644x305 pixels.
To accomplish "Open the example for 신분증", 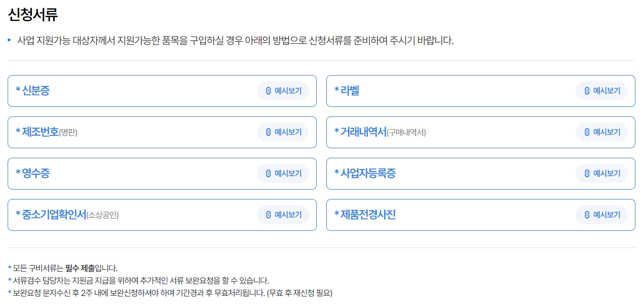I will [x=283, y=91].
